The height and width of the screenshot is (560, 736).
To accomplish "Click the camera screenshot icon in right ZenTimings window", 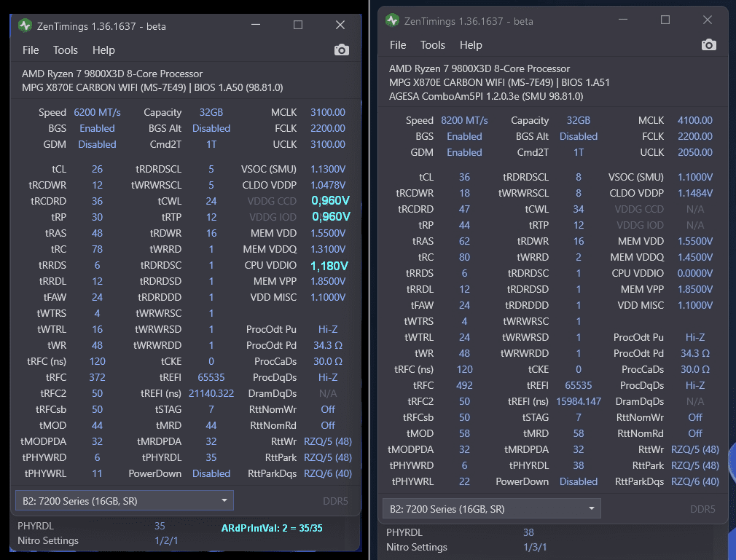I will 709,44.
